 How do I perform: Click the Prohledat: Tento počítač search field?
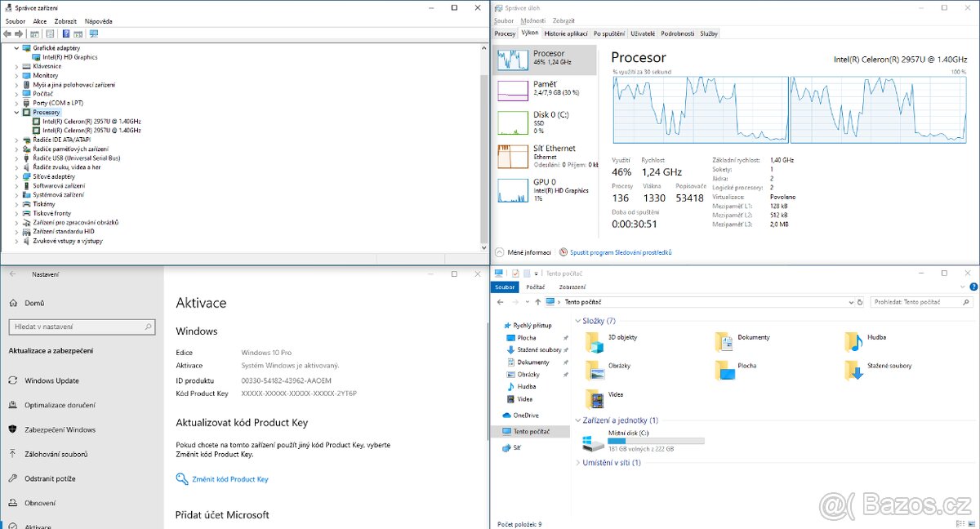(923, 302)
